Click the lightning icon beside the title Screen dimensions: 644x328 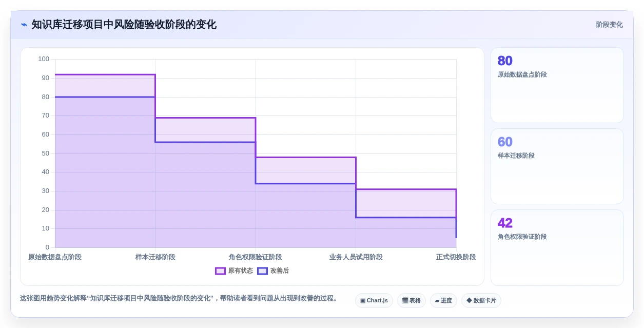pyautogui.click(x=24, y=25)
